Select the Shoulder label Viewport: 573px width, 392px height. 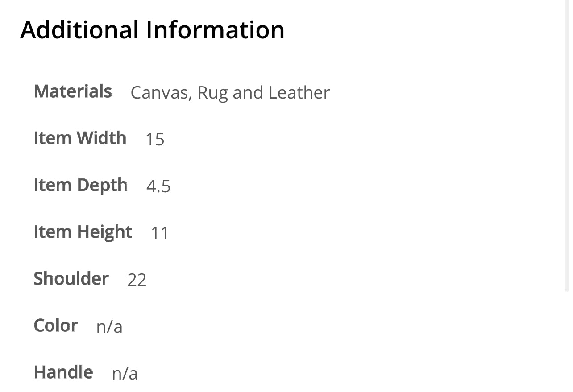tap(71, 279)
